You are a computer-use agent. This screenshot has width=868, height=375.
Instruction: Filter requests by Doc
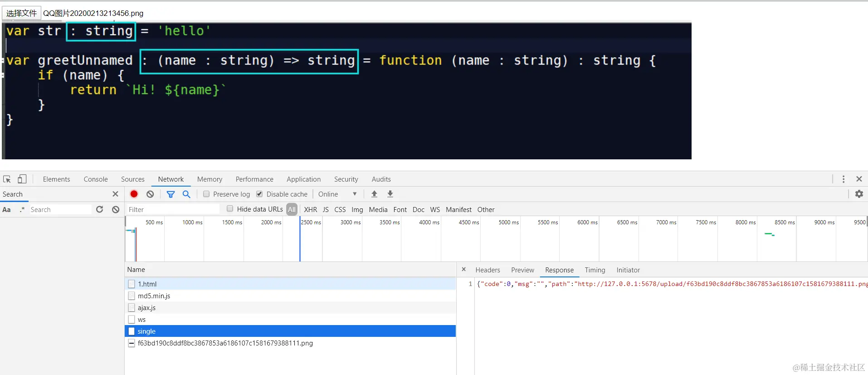point(419,209)
